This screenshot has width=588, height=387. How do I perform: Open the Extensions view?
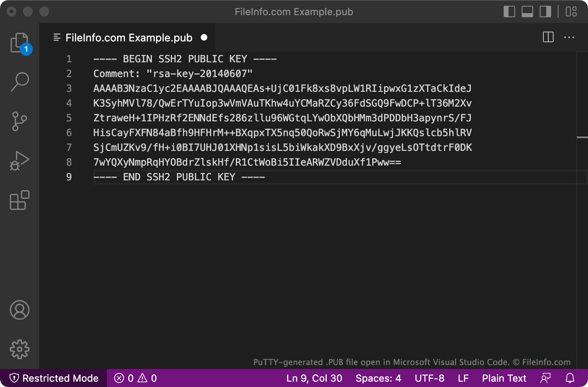click(20, 200)
